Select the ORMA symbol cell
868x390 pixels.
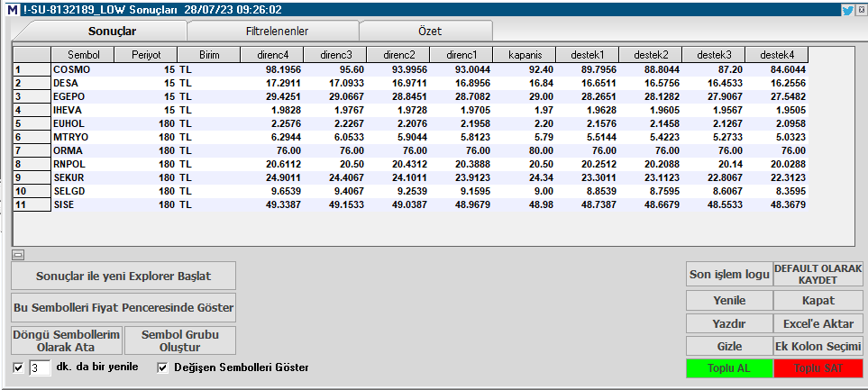point(83,150)
